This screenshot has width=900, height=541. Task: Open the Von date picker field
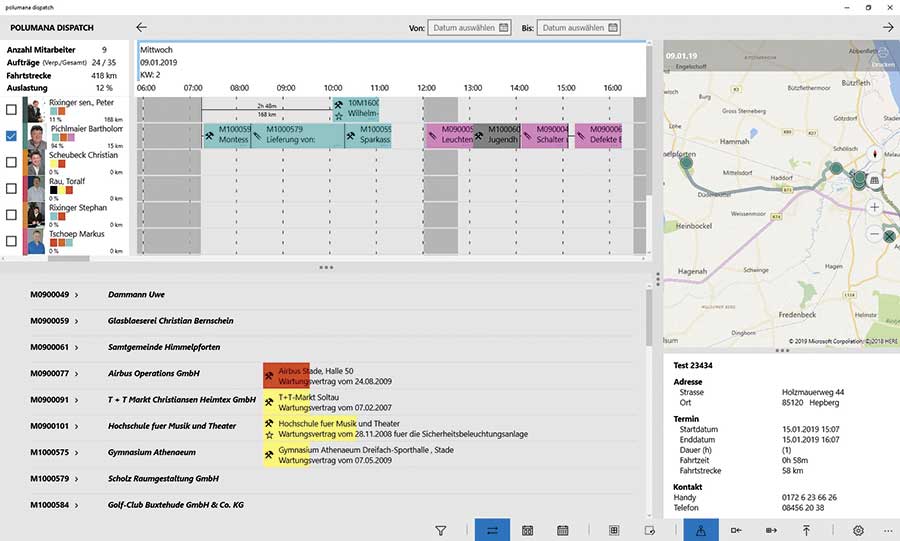pyautogui.click(x=469, y=28)
